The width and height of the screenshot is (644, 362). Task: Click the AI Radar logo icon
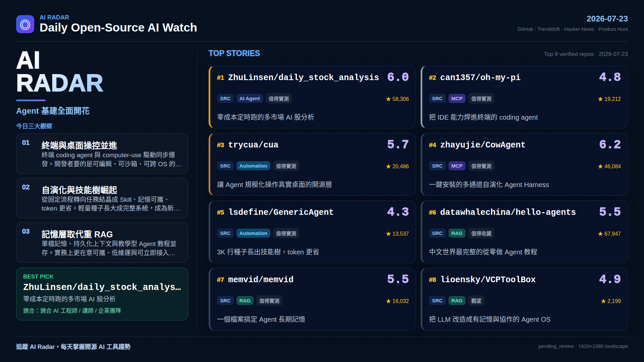[25, 24]
